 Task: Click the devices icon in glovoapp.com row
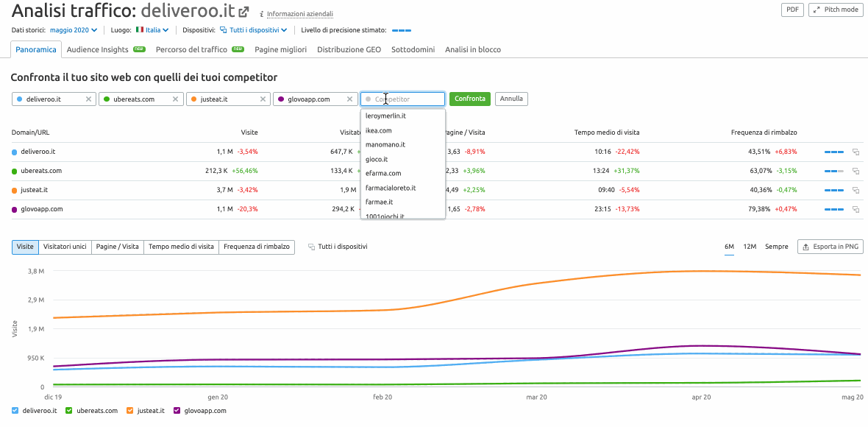coord(855,209)
